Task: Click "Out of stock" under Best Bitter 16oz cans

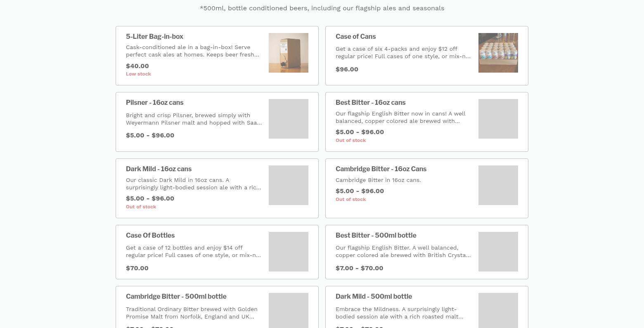Action: coord(350,140)
